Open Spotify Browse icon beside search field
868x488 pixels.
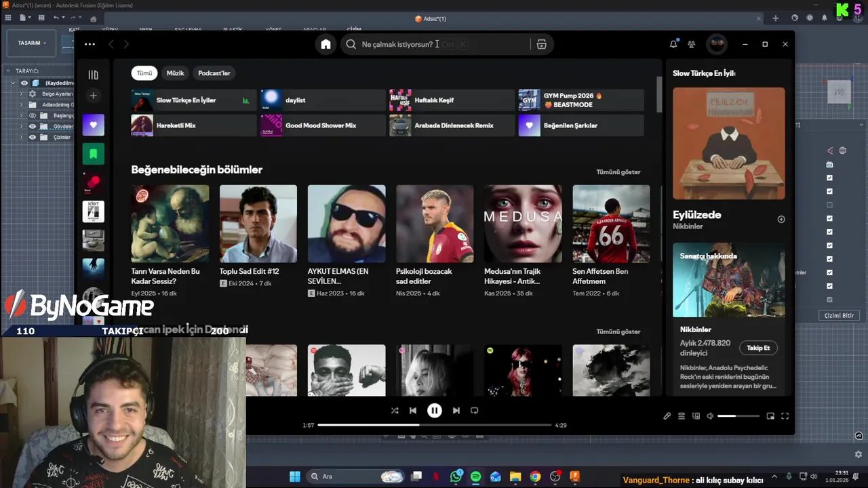click(x=541, y=44)
